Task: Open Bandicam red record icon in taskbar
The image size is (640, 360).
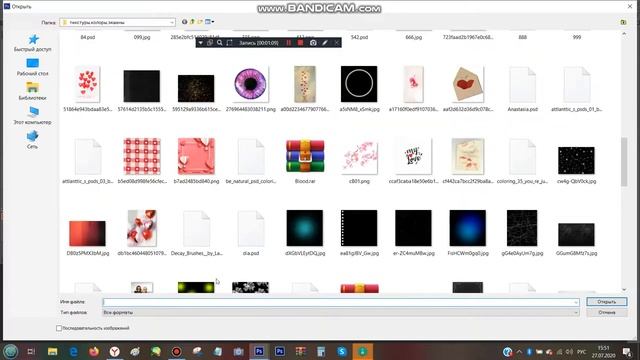Action: (x=176, y=351)
